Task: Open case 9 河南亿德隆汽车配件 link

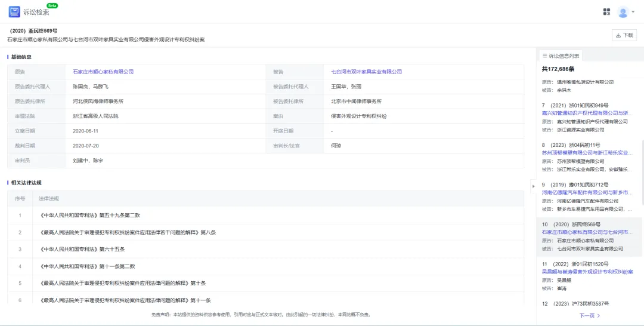Action: (587, 192)
